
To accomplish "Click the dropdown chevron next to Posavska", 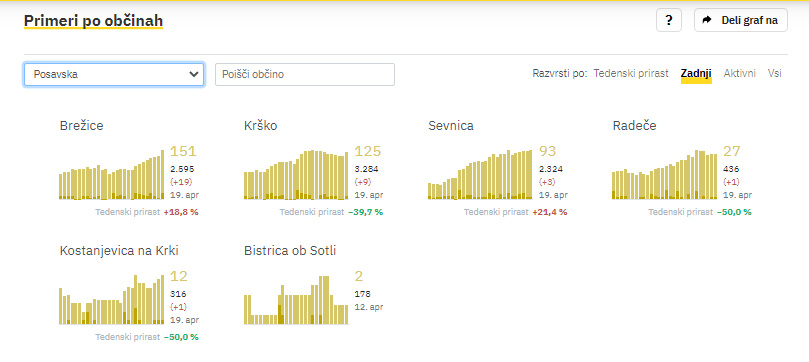I will pyautogui.click(x=193, y=74).
